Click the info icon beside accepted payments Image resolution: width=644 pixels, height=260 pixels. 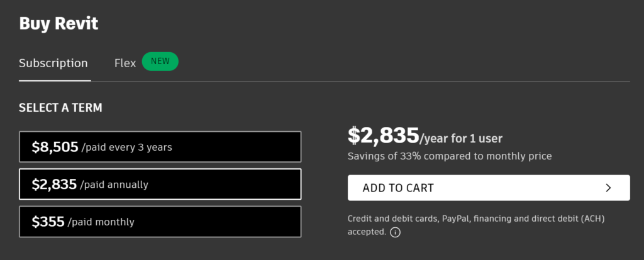(x=395, y=232)
